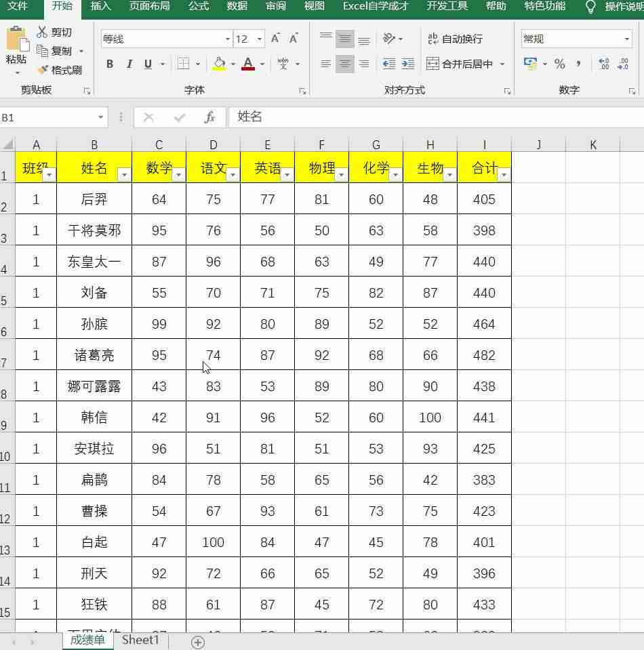Click insert function fx button

pyautogui.click(x=210, y=117)
